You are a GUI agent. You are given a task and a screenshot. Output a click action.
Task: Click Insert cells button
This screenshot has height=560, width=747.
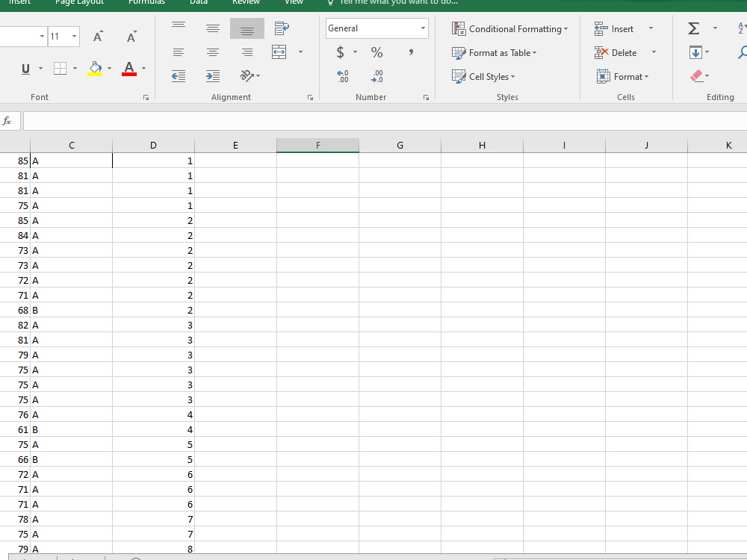pyautogui.click(x=614, y=28)
